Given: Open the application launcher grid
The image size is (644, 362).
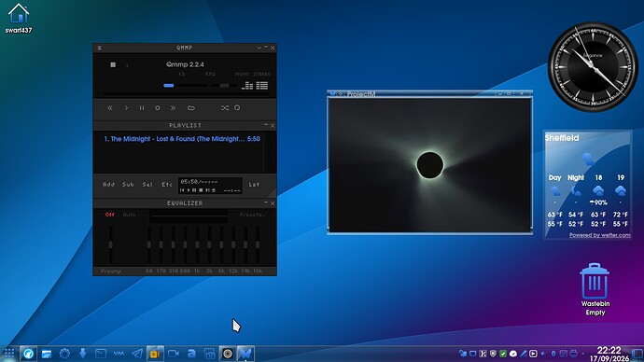Looking at the screenshot, I should (9, 354).
